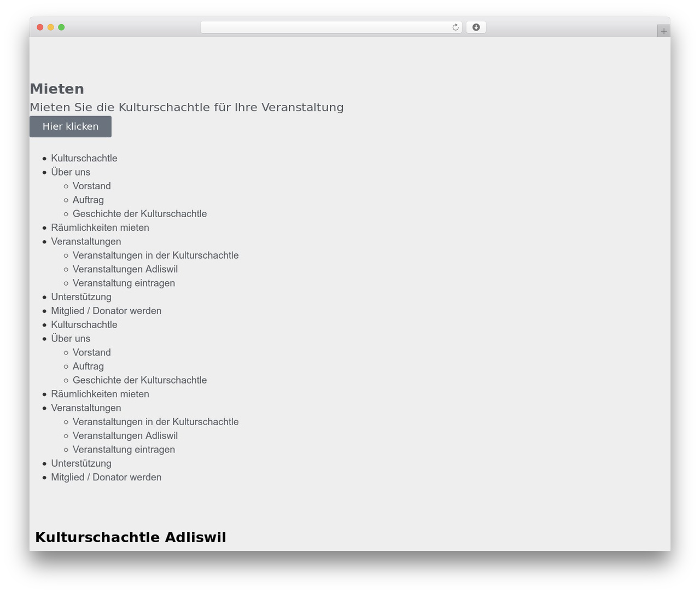Select the first Veranstaltungen Adliswil link
This screenshot has height=593, width=700.
click(x=125, y=269)
